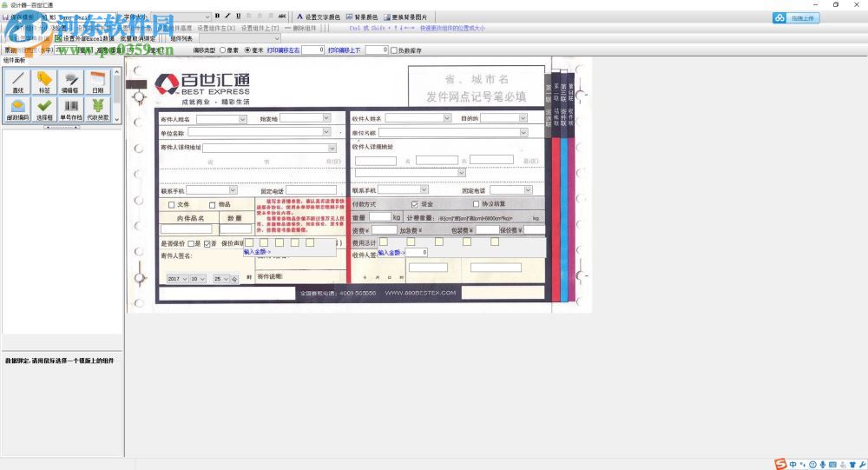
Task: Check the 物品 goods checkbox
Action: coord(212,204)
